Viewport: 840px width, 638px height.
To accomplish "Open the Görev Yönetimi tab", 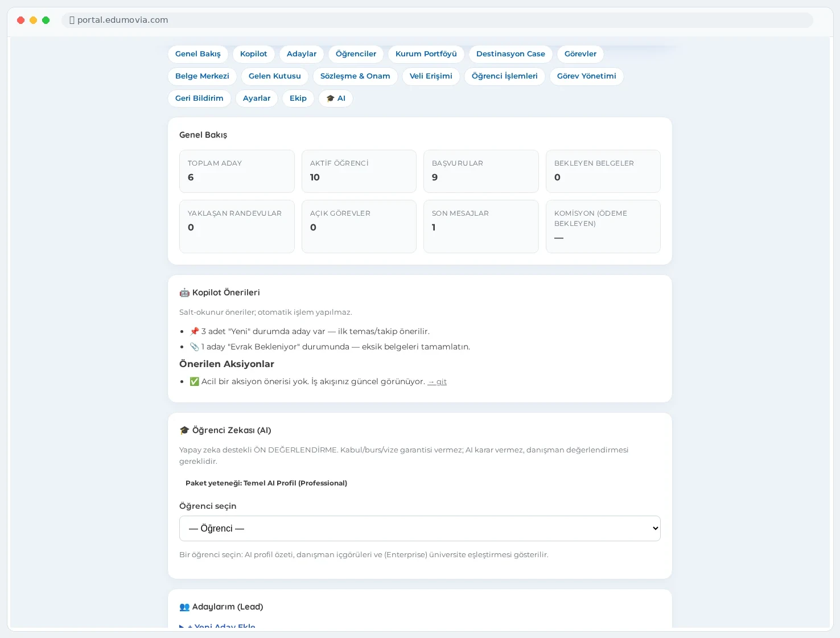I will tap(587, 76).
